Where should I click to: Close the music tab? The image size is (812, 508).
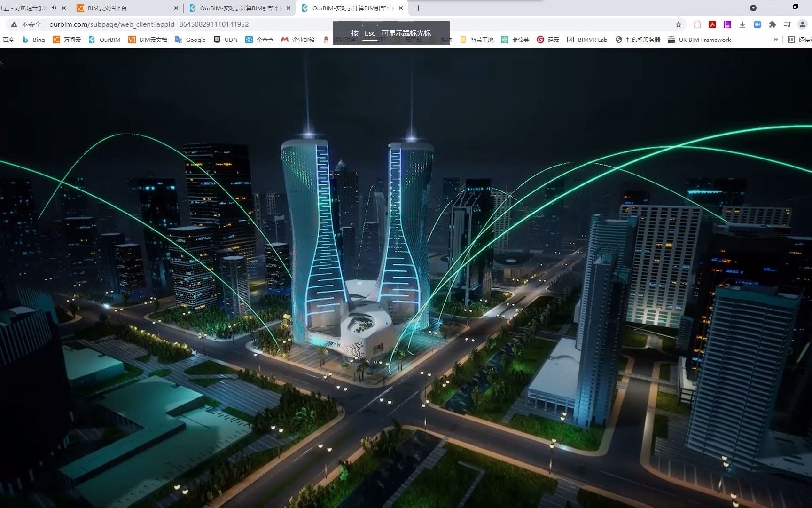coord(64,8)
